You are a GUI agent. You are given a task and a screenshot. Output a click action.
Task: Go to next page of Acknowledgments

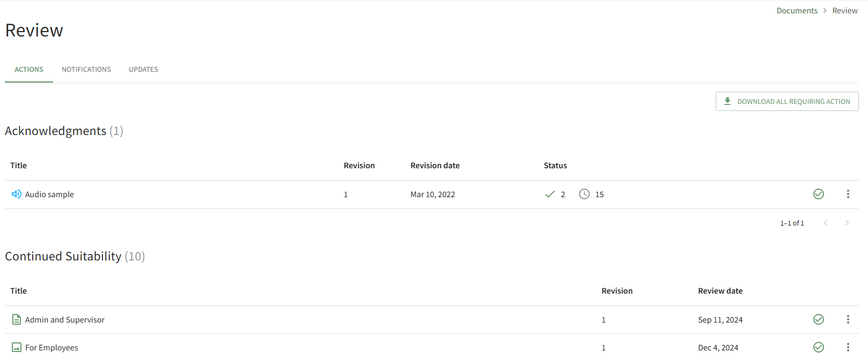coord(847,223)
